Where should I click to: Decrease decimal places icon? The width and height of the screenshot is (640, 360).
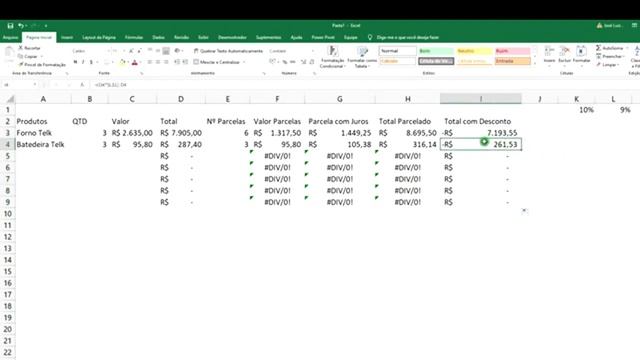[312, 62]
